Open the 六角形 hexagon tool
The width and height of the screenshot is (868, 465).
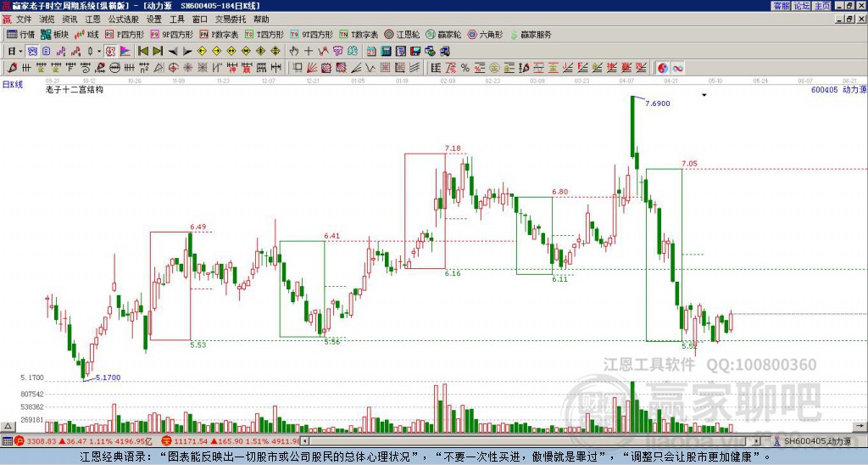pos(485,34)
